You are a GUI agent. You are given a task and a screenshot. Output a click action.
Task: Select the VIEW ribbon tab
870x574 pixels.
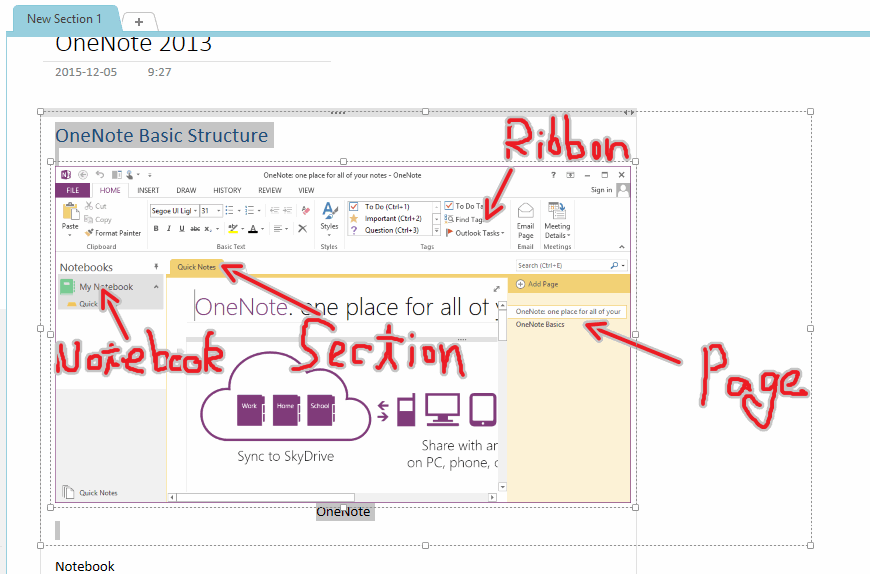[x=306, y=190]
